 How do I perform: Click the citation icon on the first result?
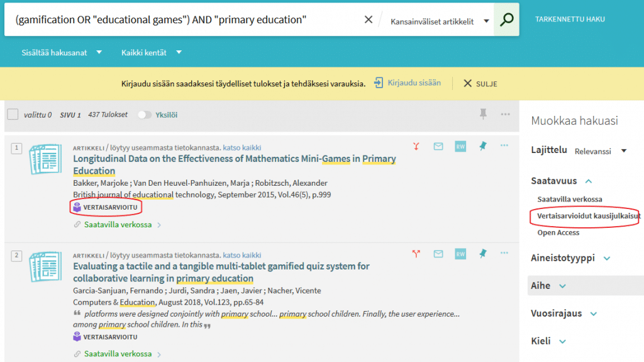pos(416,146)
